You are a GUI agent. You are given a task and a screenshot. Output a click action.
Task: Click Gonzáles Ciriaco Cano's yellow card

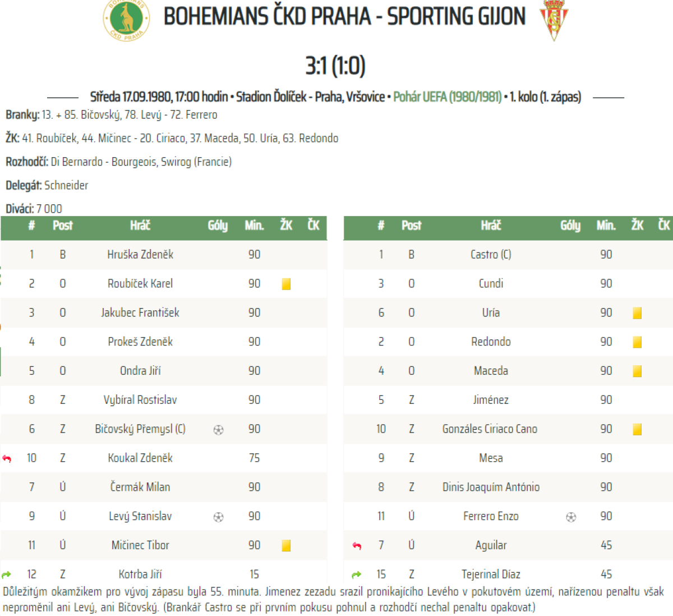tap(637, 429)
